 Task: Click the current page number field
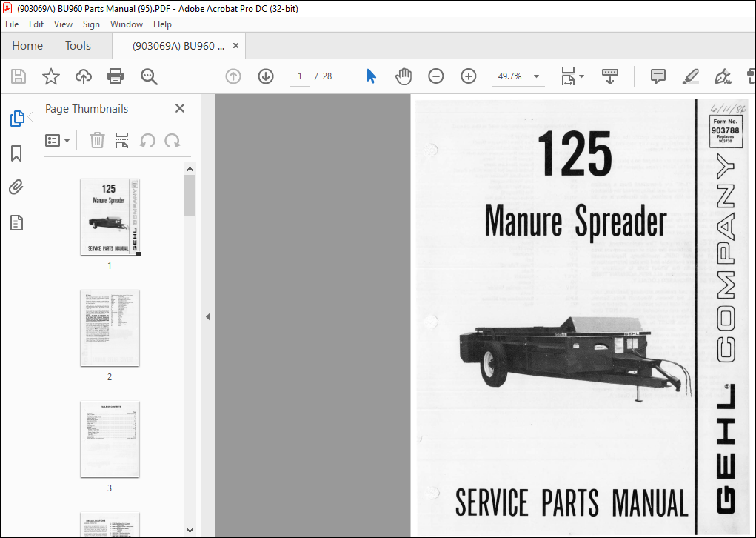pos(300,76)
